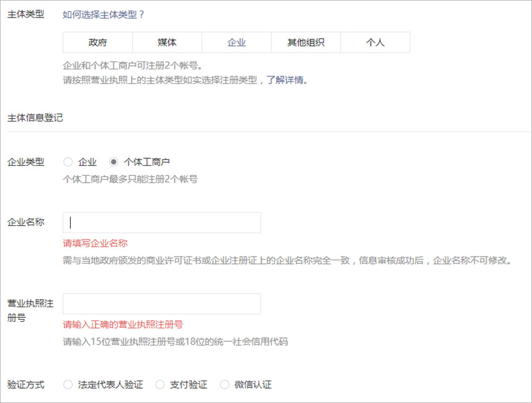Click the 主体类型 field label
532x403 pixels.
(26, 14)
